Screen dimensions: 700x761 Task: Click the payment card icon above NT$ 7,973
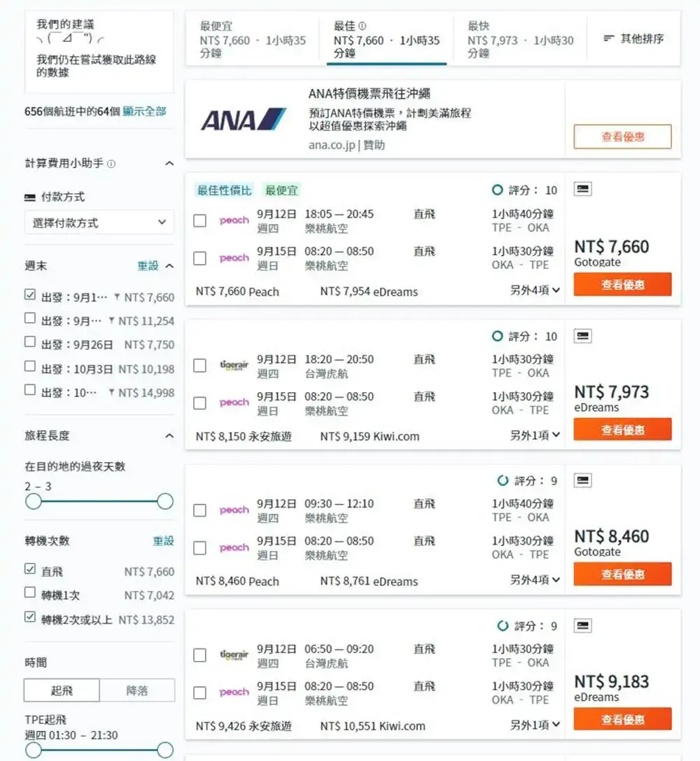582,335
